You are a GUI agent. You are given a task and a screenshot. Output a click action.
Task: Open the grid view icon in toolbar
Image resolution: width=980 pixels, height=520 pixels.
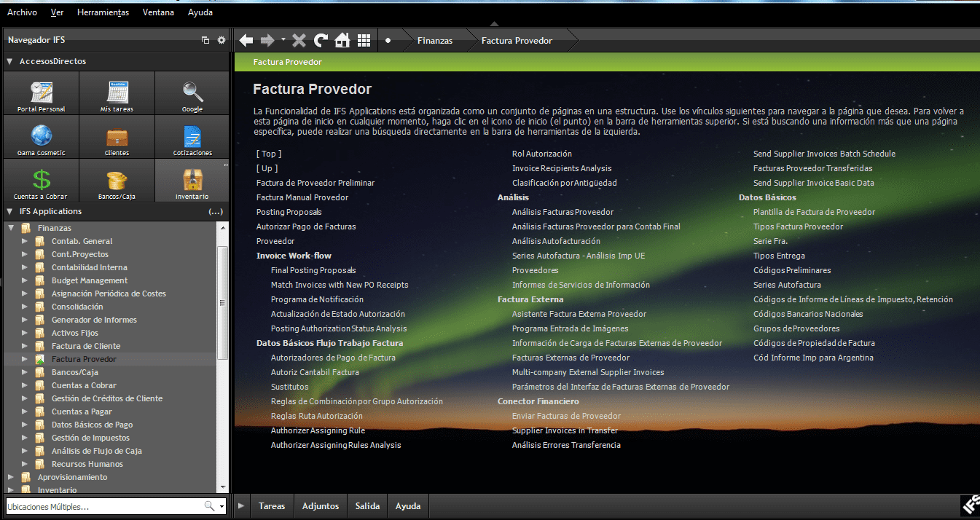tap(364, 41)
